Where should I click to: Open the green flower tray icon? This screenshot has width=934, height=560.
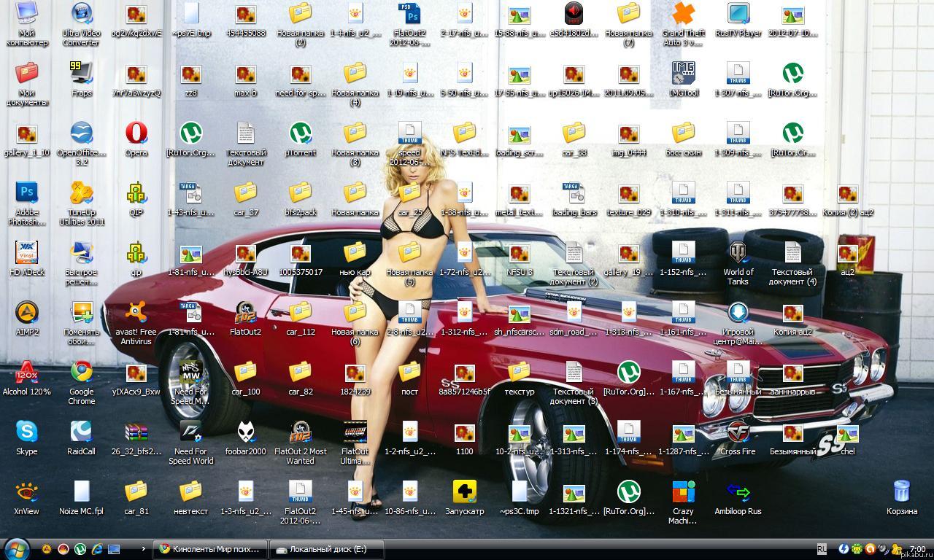coord(857,549)
